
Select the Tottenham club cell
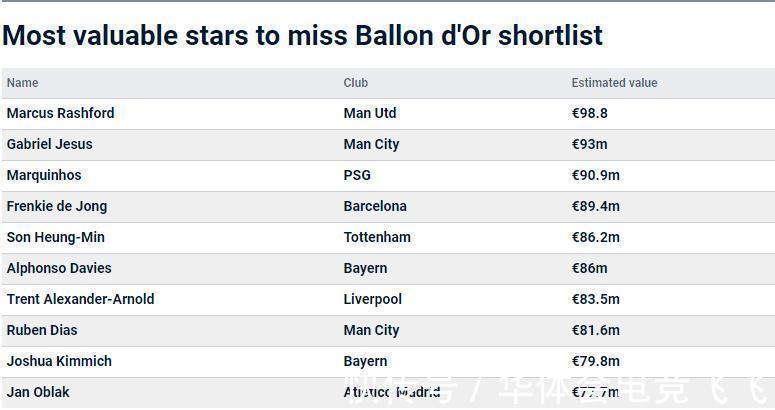click(377, 237)
